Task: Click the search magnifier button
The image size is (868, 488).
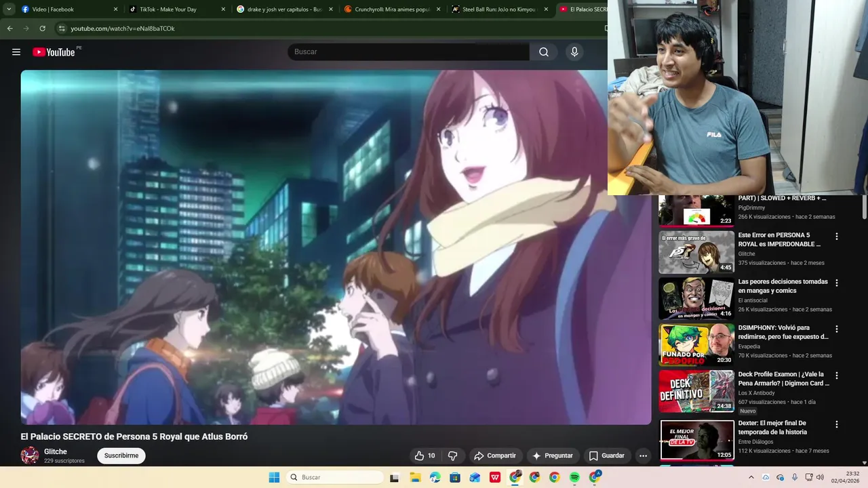Action: pyautogui.click(x=544, y=52)
